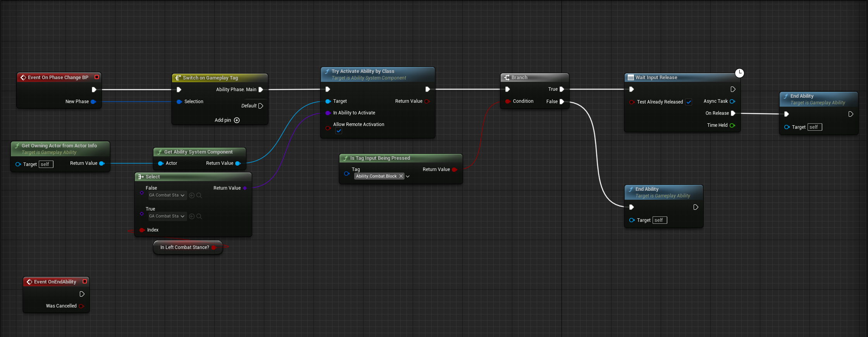Click the Event OnEndAbility exec output pin

(82, 294)
